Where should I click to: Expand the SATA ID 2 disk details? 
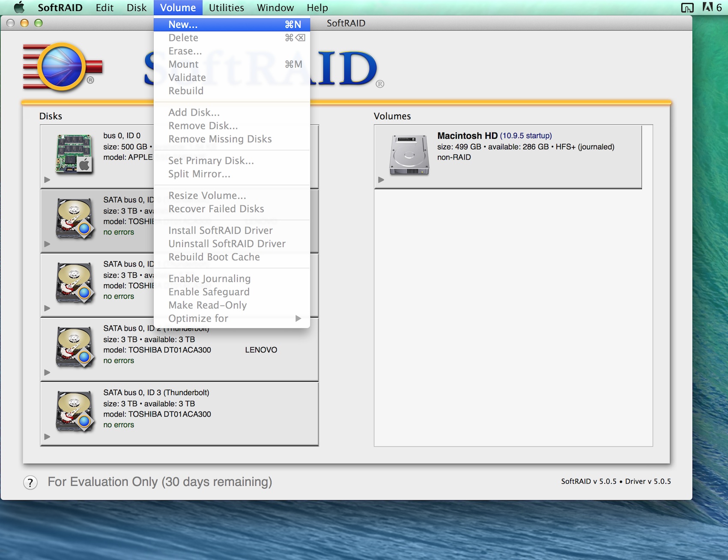[x=47, y=372]
